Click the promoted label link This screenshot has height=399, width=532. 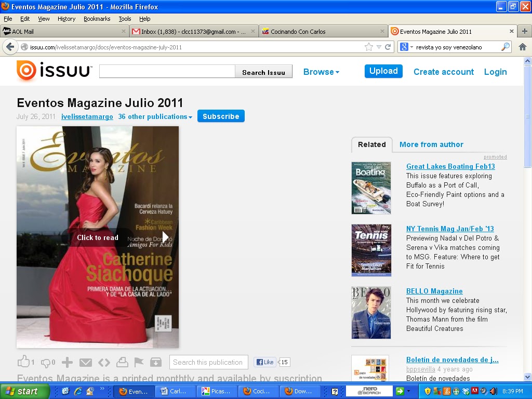pyautogui.click(x=495, y=157)
